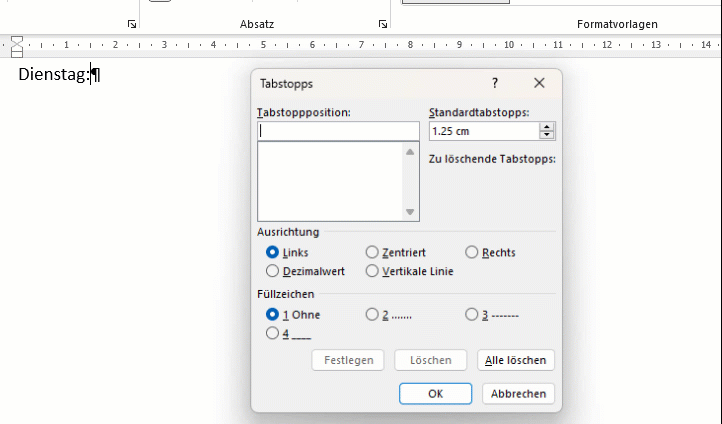Choose Rechts alignment option
This screenshot has width=722, height=424.
472,253
